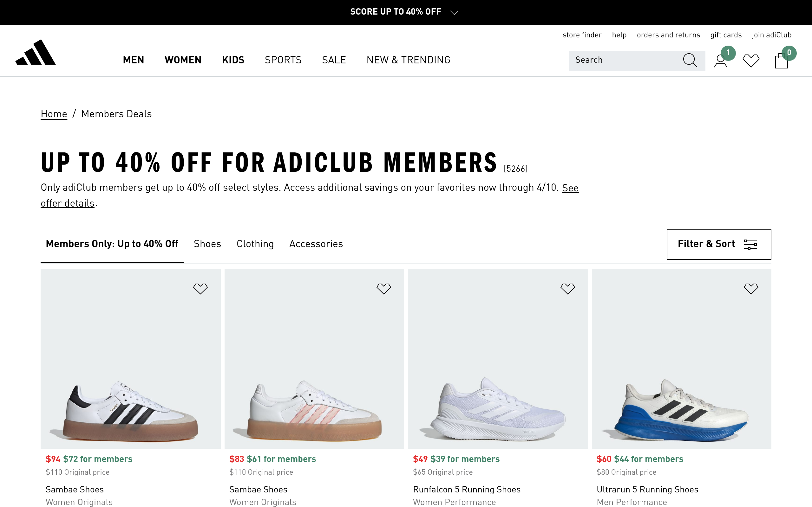Wishlist the pink-stripe Sambae Shoes

[x=383, y=288]
